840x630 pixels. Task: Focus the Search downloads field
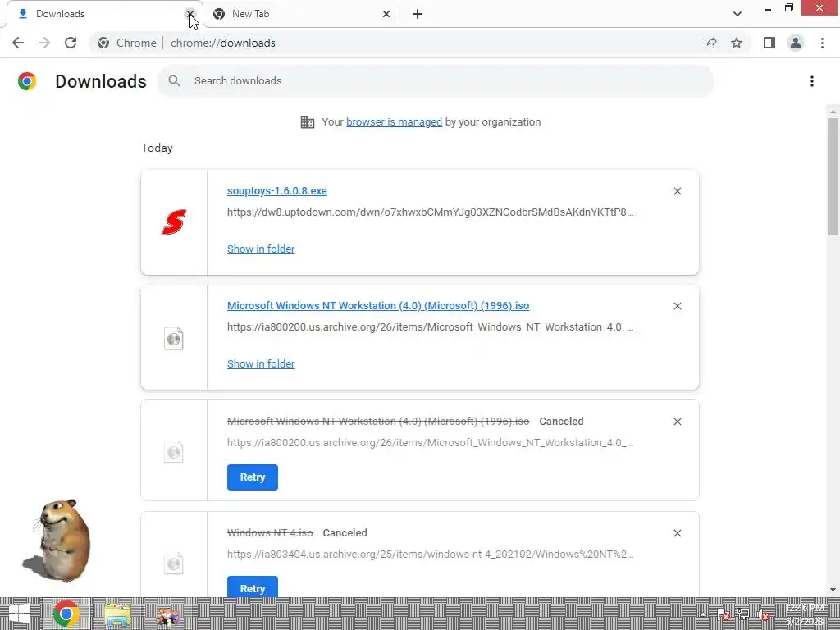click(x=436, y=81)
